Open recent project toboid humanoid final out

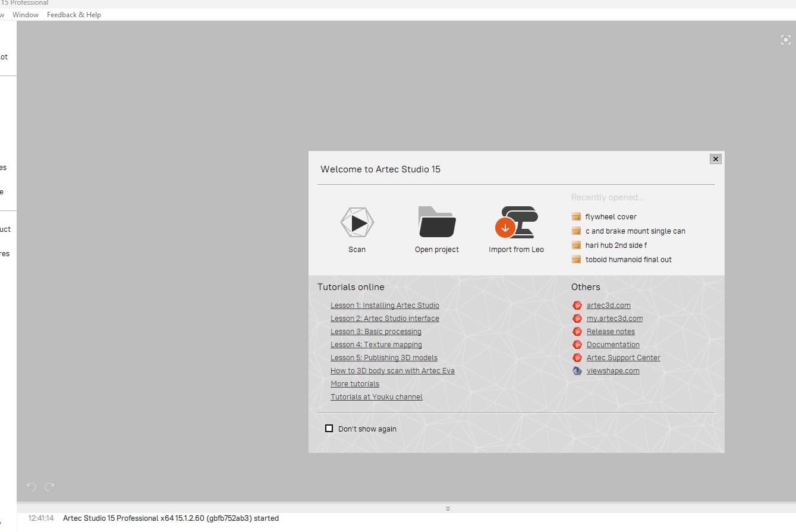click(x=628, y=260)
